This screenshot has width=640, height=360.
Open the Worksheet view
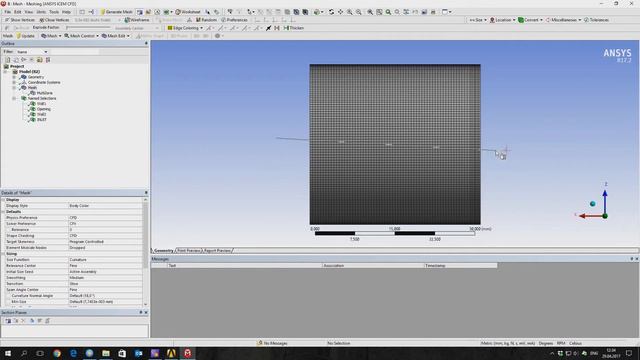click(188, 12)
